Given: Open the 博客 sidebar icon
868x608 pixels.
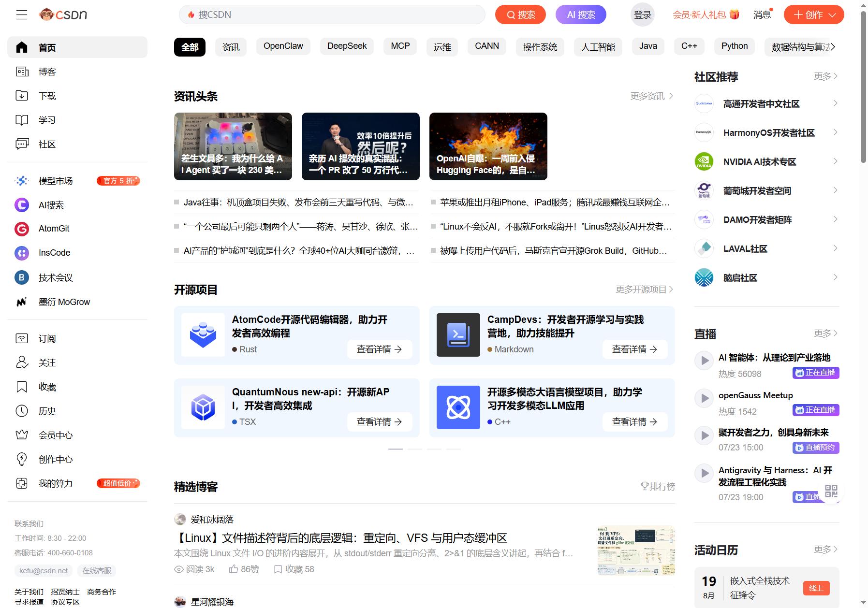Looking at the screenshot, I should pyautogui.click(x=22, y=72).
